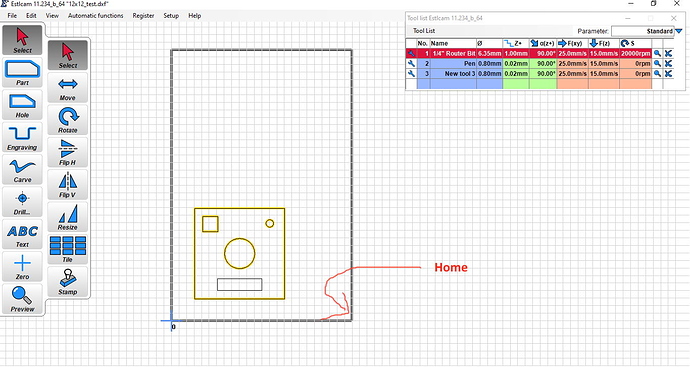Delete the Pen tool entry

click(x=668, y=63)
